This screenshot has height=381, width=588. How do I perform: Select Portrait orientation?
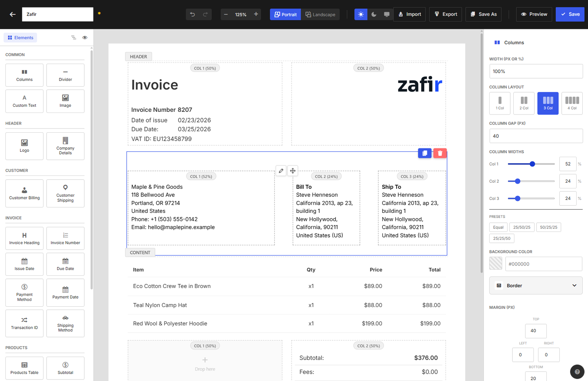(x=285, y=14)
